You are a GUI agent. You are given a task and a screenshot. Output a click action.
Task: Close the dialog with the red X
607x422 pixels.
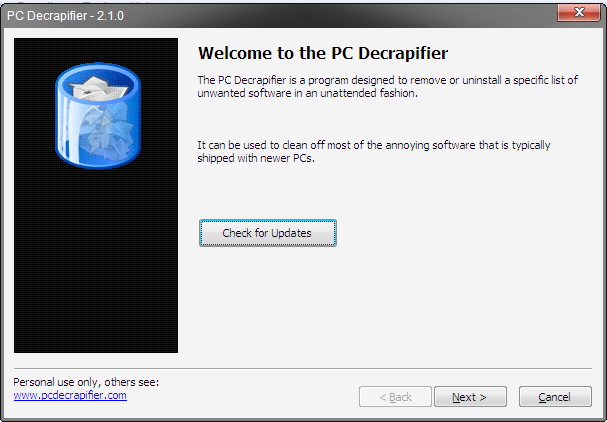[579, 12]
